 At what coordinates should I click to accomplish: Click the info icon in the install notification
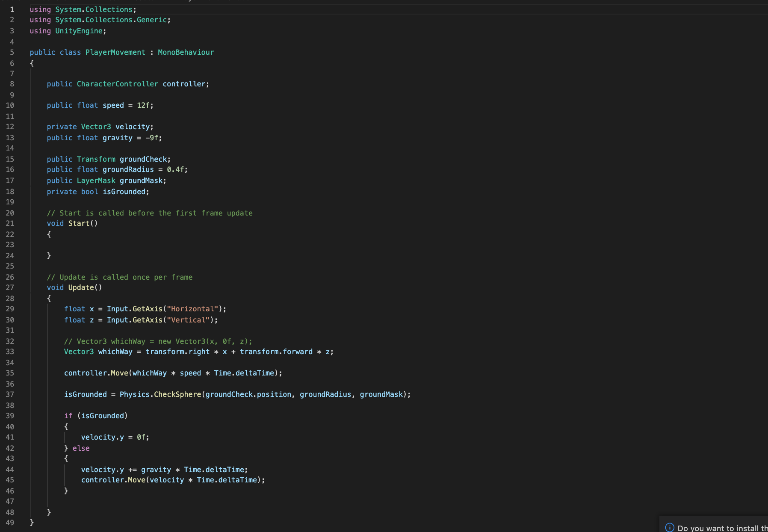tap(670, 527)
